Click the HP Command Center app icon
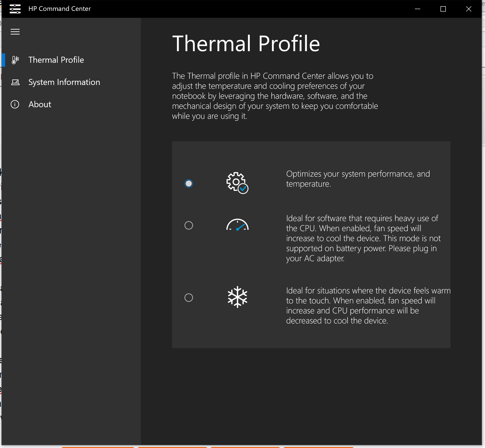485x448 pixels. 15,9
